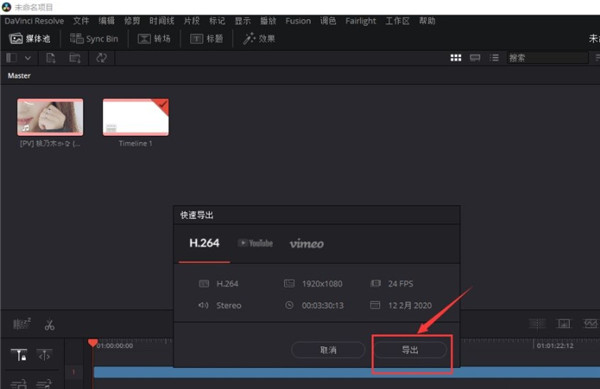The height and width of the screenshot is (389, 600).
Task: Open the DaVinci Resolve menu
Action: (34, 21)
